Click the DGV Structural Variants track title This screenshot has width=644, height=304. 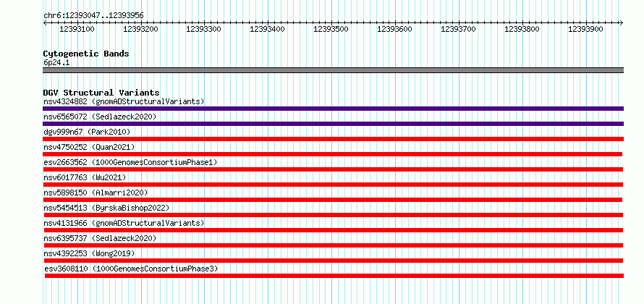point(101,93)
